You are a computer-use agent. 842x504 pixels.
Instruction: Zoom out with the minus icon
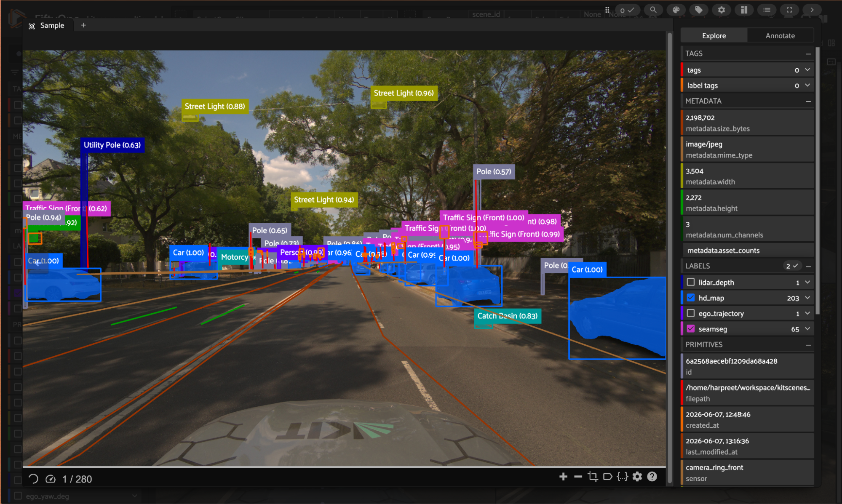click(578, 477)
